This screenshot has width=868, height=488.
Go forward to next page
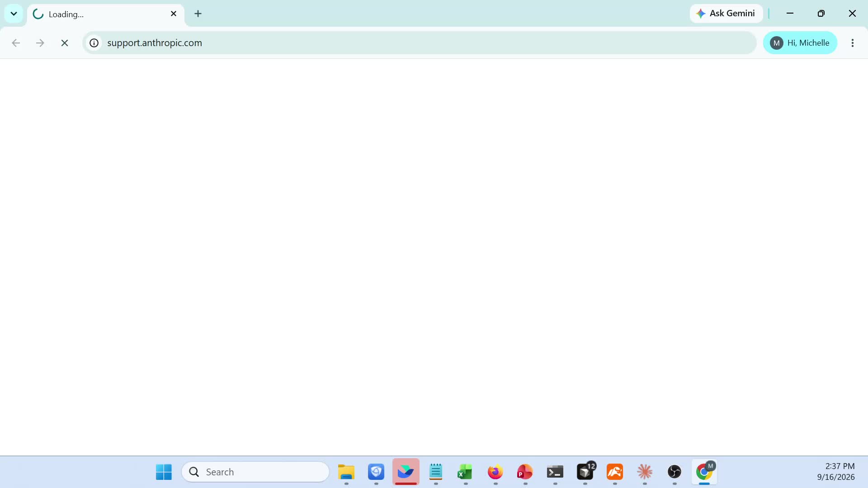click(40, 43)
